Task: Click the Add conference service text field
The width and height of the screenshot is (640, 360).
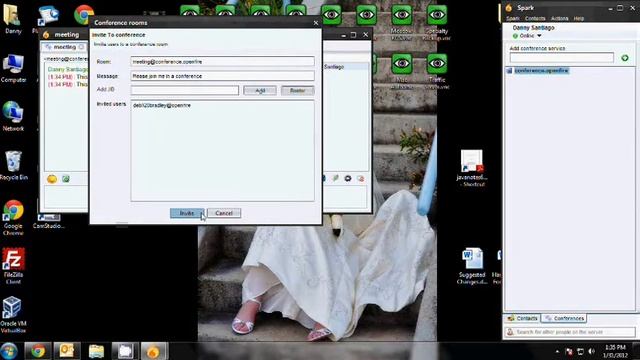Action: pyautogui.click(x=562, y=58)
